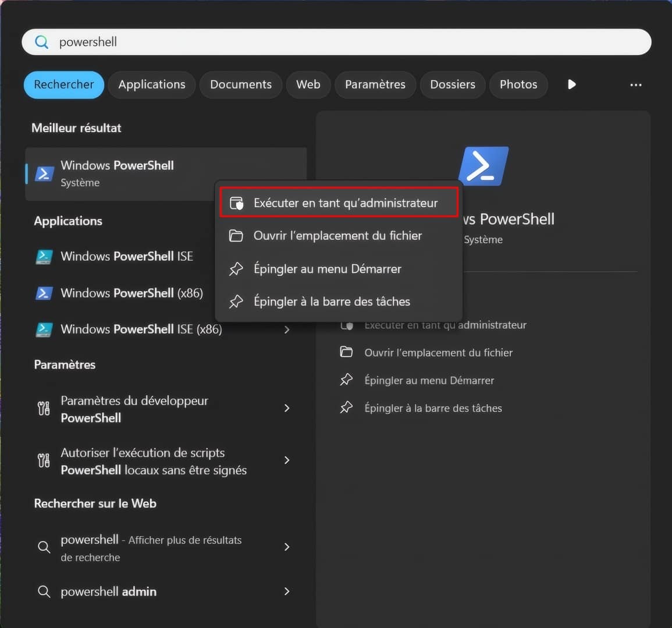
Task: Click the Windows PowerShell ISE app icon
Action: (44, 257)
